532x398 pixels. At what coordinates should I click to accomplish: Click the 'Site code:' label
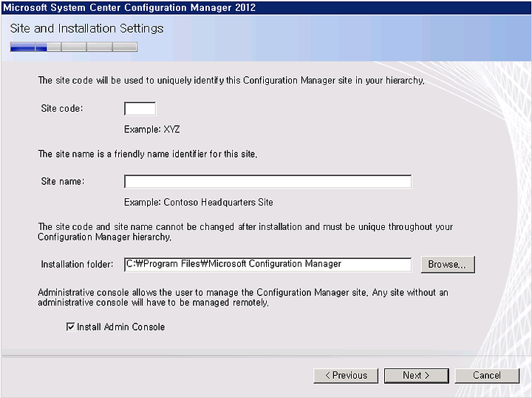(x=62, y=109)
